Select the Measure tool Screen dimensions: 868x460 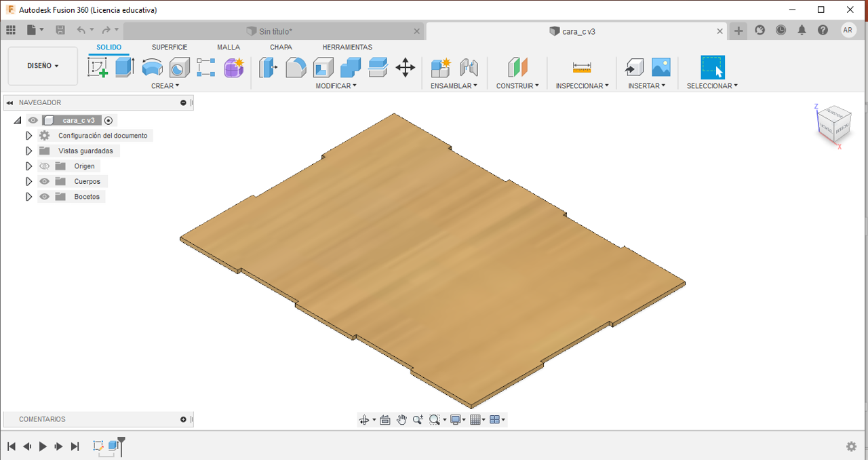point(582,67)
